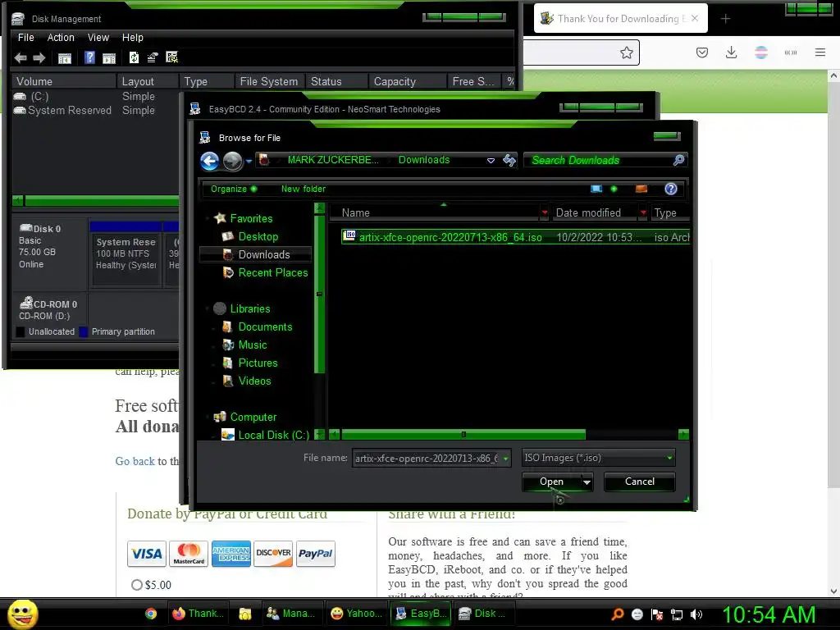Click the Help icon in Disk Management toolbar
Screen dimensions: 840x630
90,57
